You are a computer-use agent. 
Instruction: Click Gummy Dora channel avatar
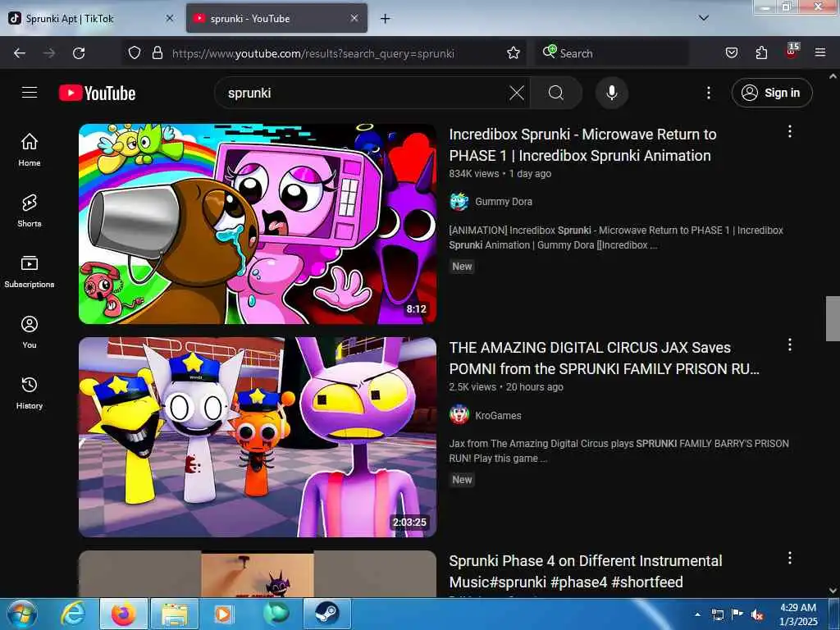pyautogui.click(x=459, y=202)
